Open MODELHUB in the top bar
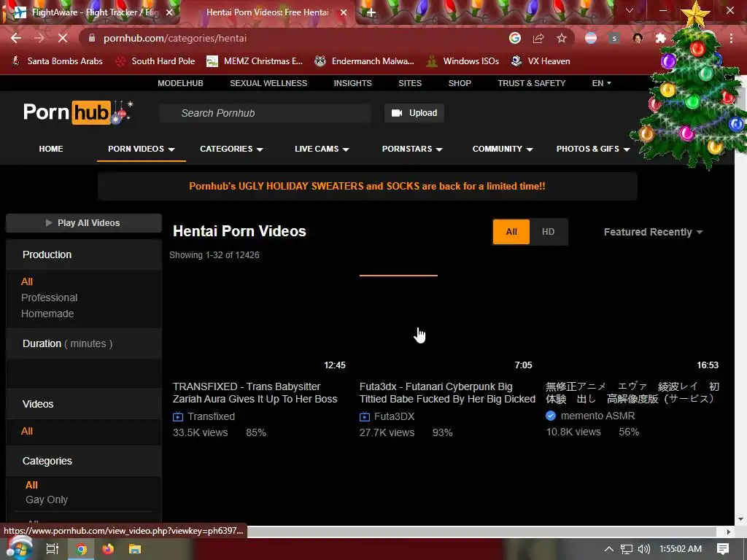Viewport: 747px width, 560px height. tap(180, 83)
